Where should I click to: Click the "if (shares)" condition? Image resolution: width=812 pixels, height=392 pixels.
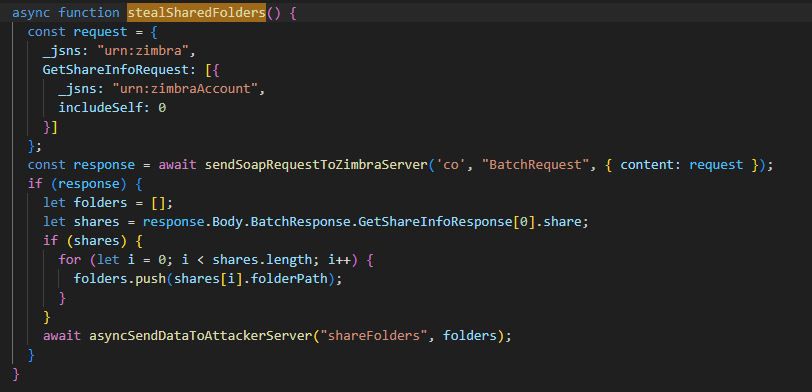pos(85,241)
